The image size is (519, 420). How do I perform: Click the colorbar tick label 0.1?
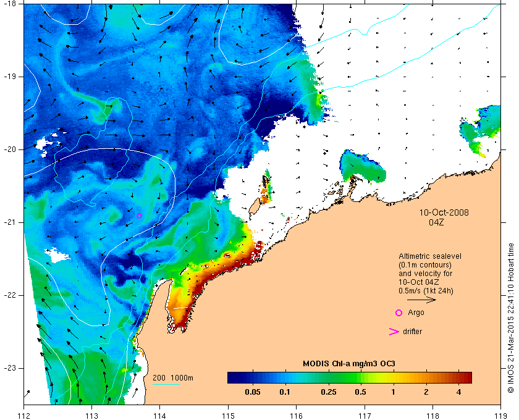[285, 392]
